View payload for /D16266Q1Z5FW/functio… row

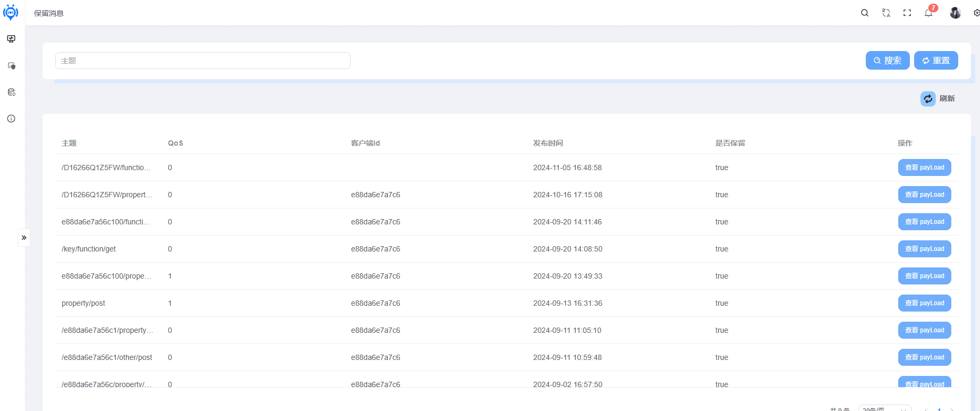click(x=924, y=167)
